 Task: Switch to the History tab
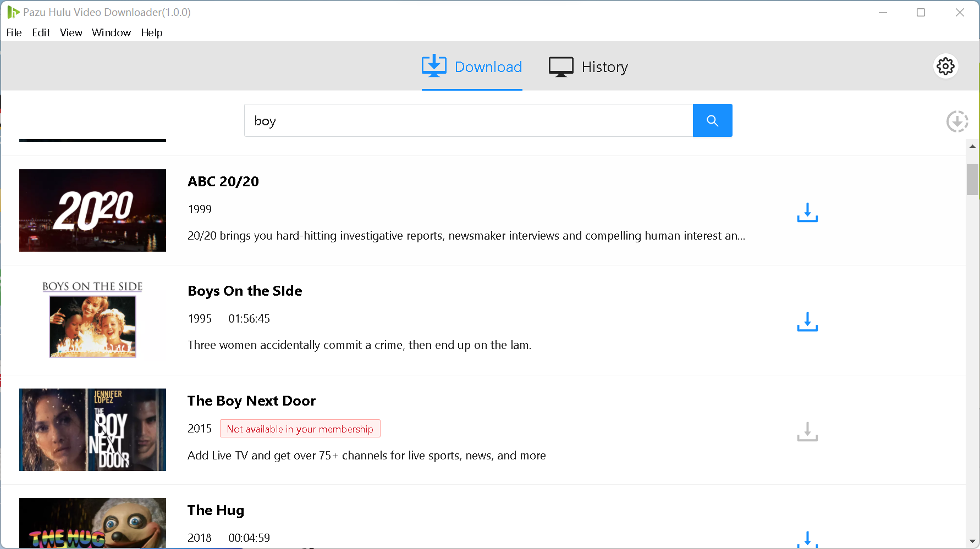click(588, 67)
